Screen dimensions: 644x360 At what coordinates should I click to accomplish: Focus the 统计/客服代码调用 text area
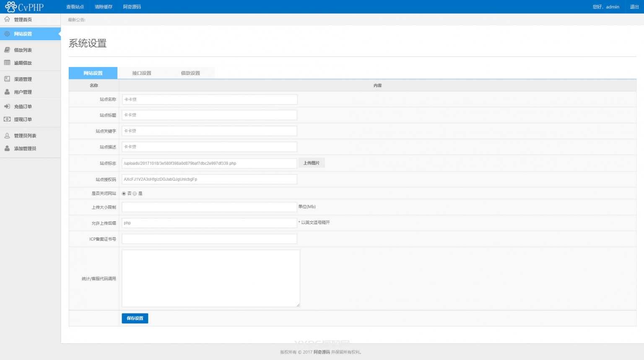210,278
